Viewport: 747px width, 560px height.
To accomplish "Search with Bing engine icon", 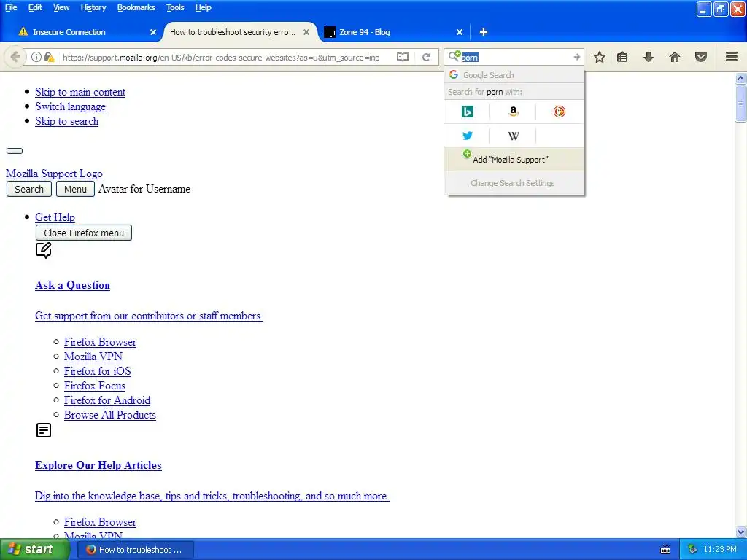I will click(468, 112).
